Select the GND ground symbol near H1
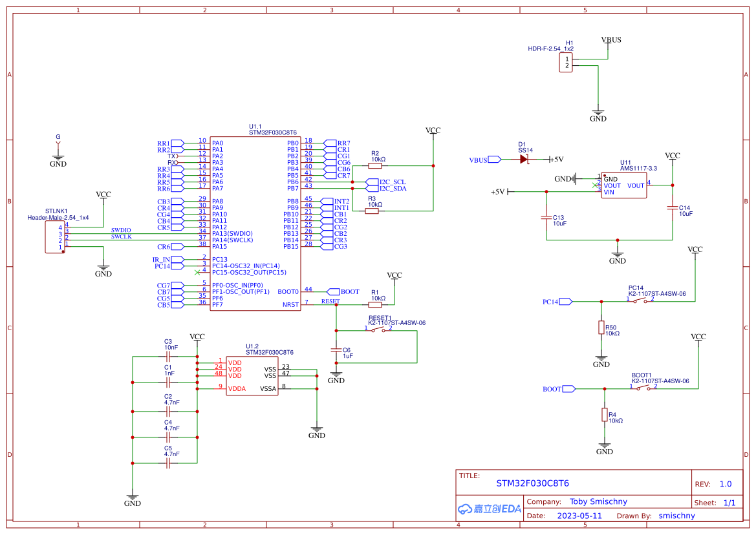This screenshot has width=756, height=535. pyautogui.click(x=598, y=111)
